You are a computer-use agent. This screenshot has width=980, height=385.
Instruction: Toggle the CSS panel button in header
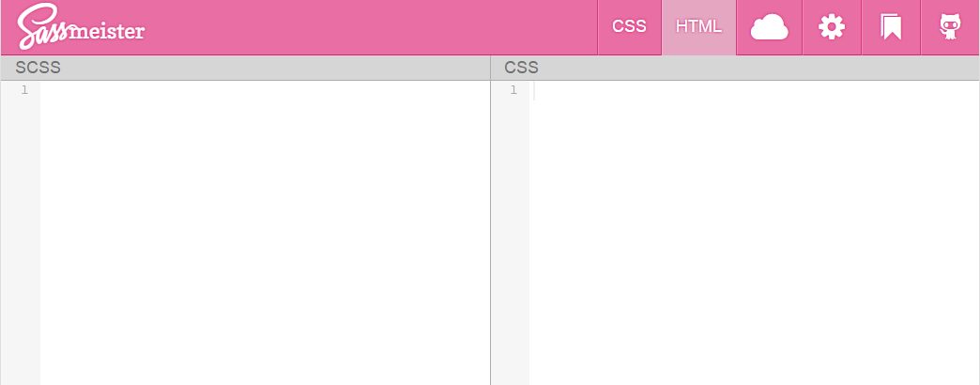629,27
